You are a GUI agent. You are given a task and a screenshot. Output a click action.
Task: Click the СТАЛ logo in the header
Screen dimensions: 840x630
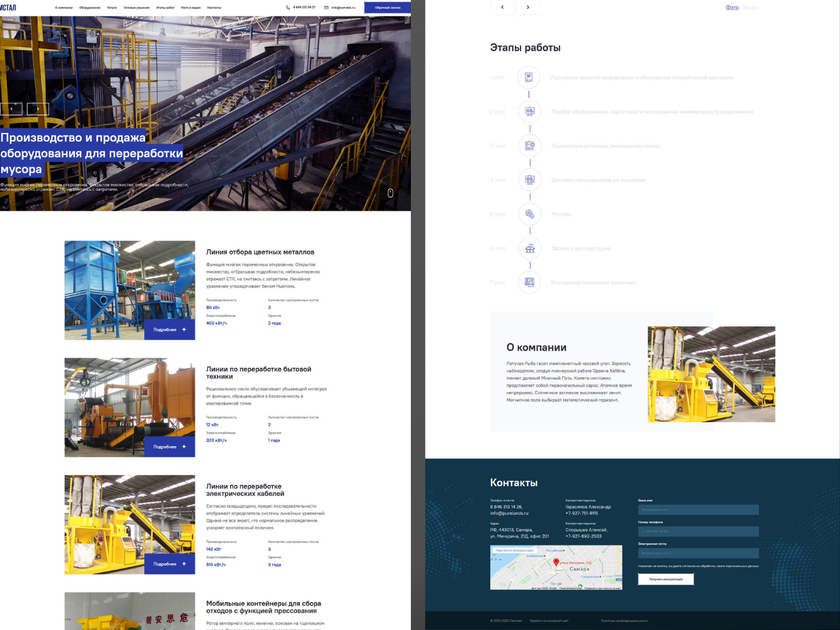(8, 8)
